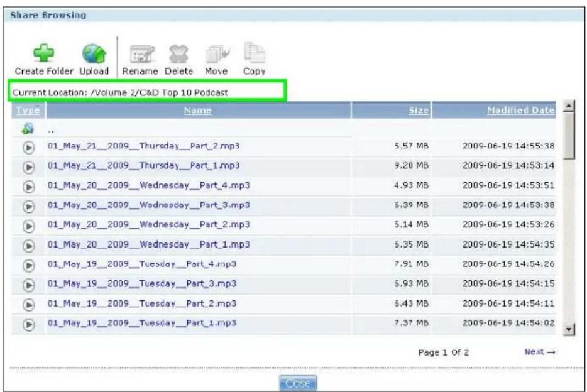Click the Create Folder green plus icon
Image resolution: width=587 pixels, height=392 pixels.
[x=44, y=53]
